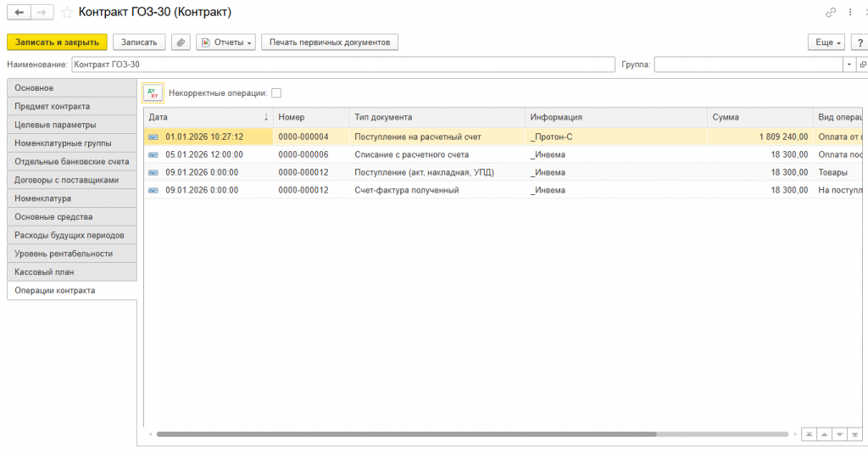Open the Отчеты dropdown menu
This screenshot has width=868, height=452.
click(225, 42)
